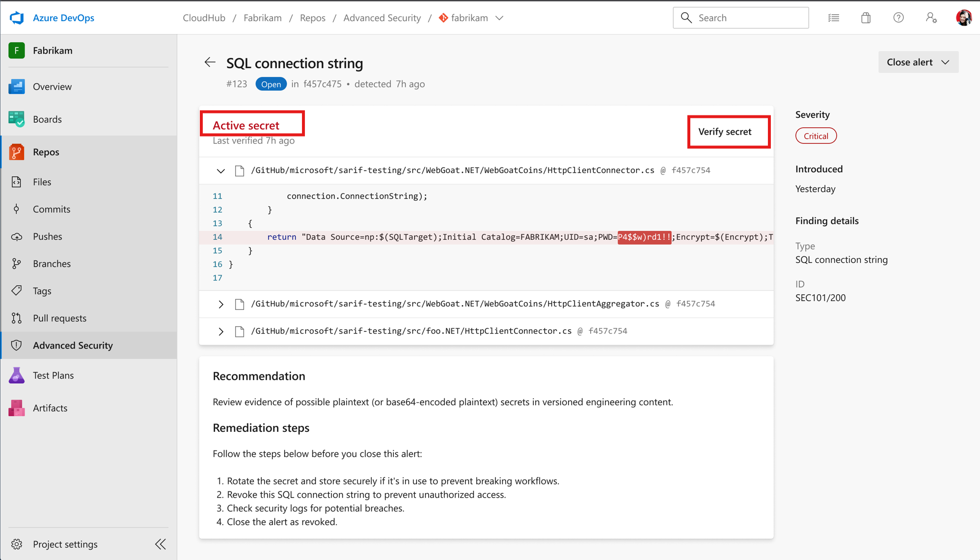980x560 pixels.
Task: Open the Artifacts hub icon
Action: (x=17, y=408)
